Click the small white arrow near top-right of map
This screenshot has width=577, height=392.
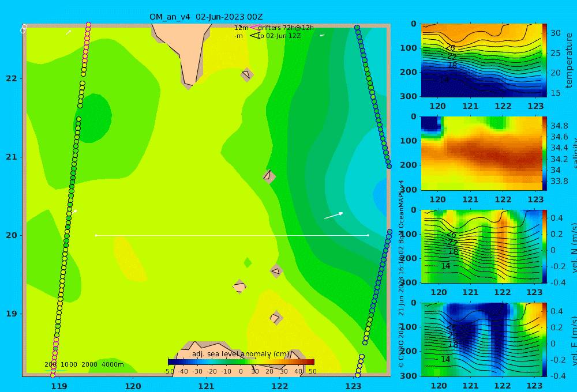(x=322, y=35)
